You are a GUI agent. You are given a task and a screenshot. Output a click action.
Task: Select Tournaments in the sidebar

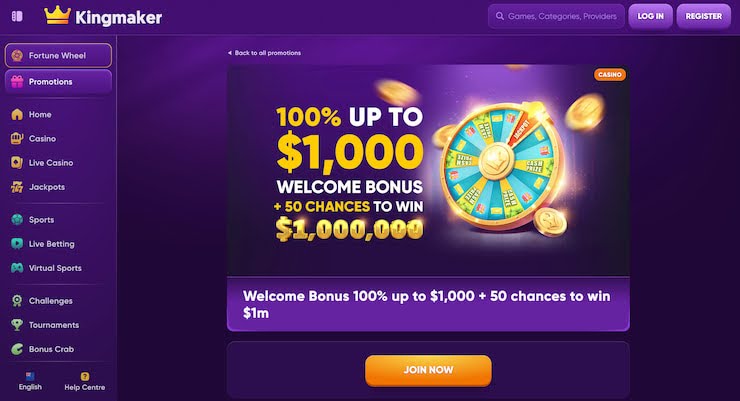54,325
